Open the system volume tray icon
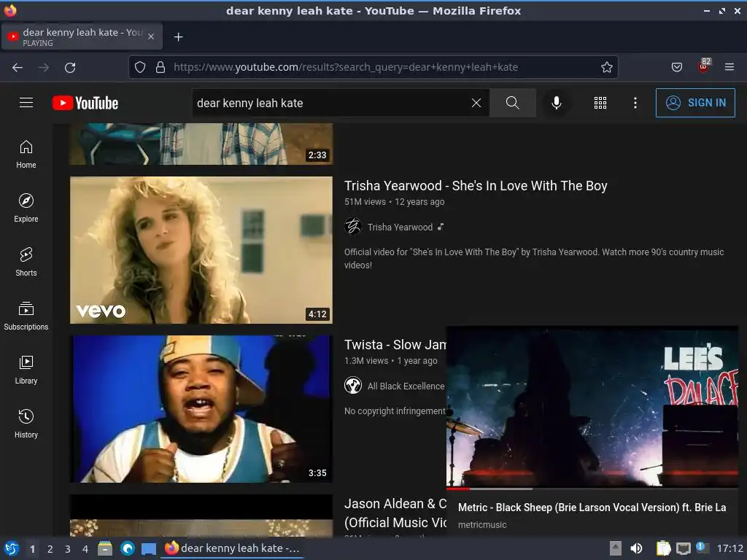 [636, 548]
